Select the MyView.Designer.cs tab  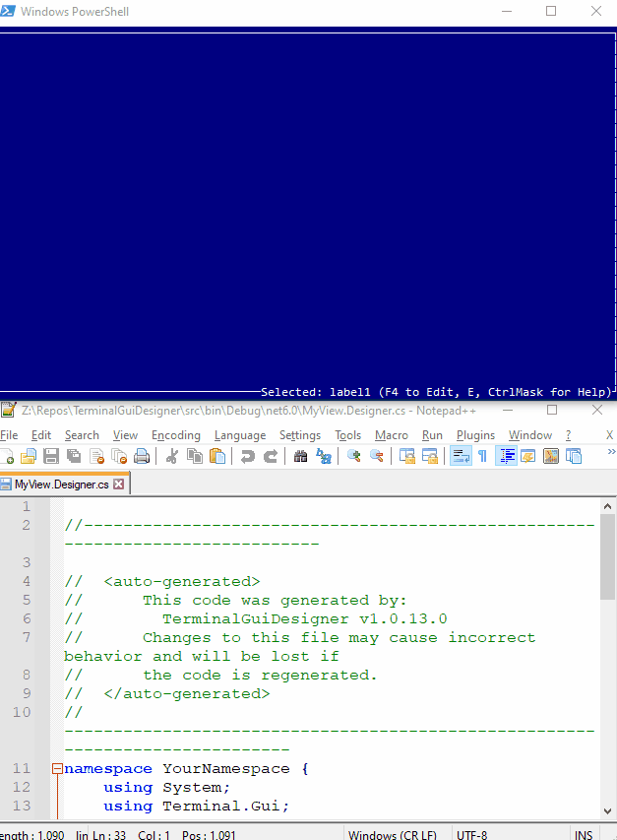[61, 485]
